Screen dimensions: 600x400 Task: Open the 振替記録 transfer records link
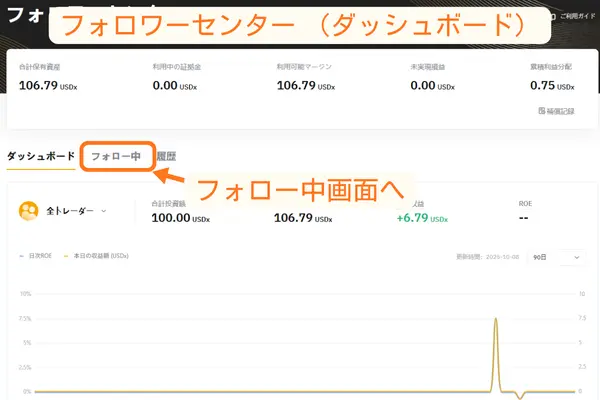(560, 110)
